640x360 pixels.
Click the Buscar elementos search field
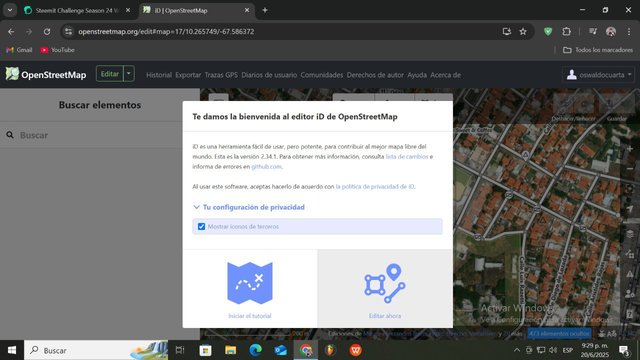(x=91, y=135)
